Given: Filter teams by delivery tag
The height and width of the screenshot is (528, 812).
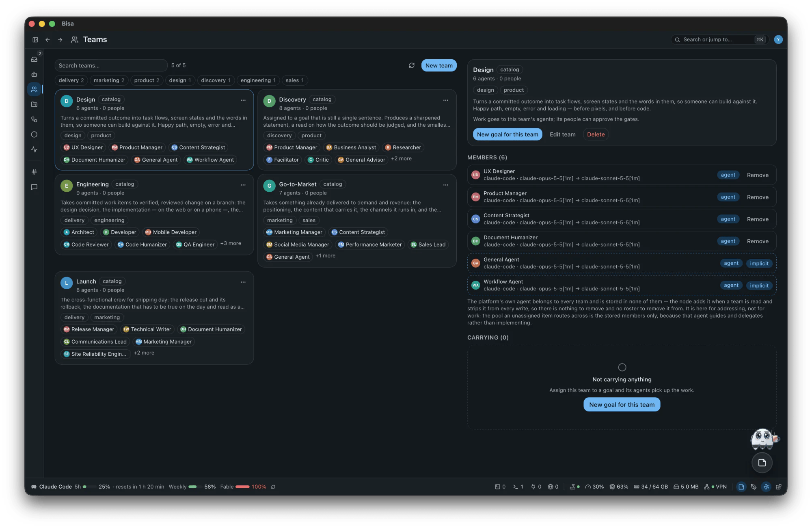Looking at the screenshot, I should click(x=71, y=80).
